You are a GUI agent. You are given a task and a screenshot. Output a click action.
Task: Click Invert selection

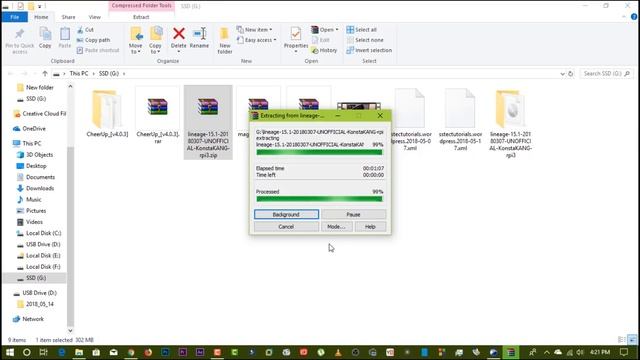369,50
